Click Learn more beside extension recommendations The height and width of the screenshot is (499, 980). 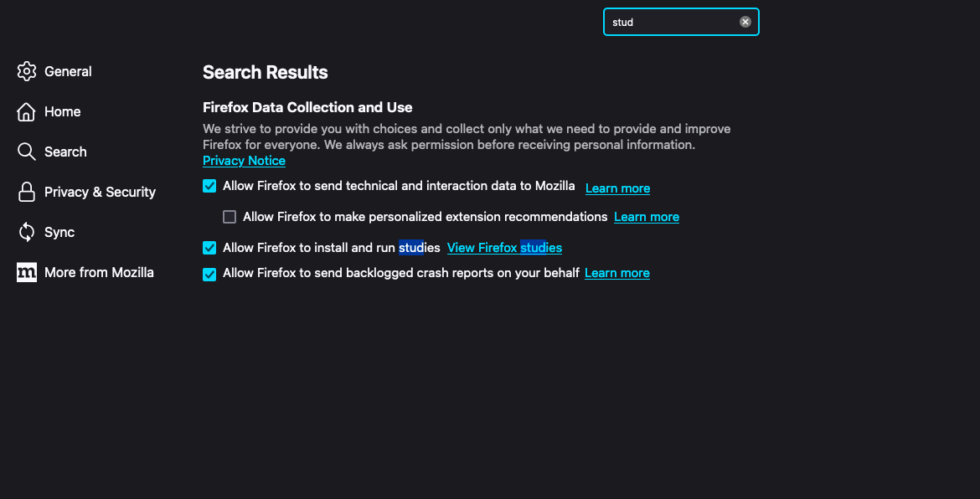[x=646, y=217]
